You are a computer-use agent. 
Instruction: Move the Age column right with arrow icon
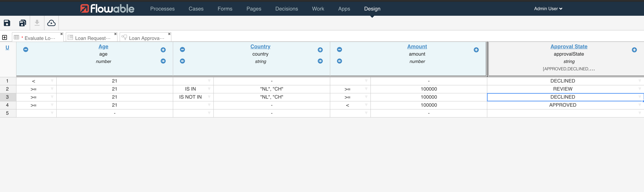point(163,61)
